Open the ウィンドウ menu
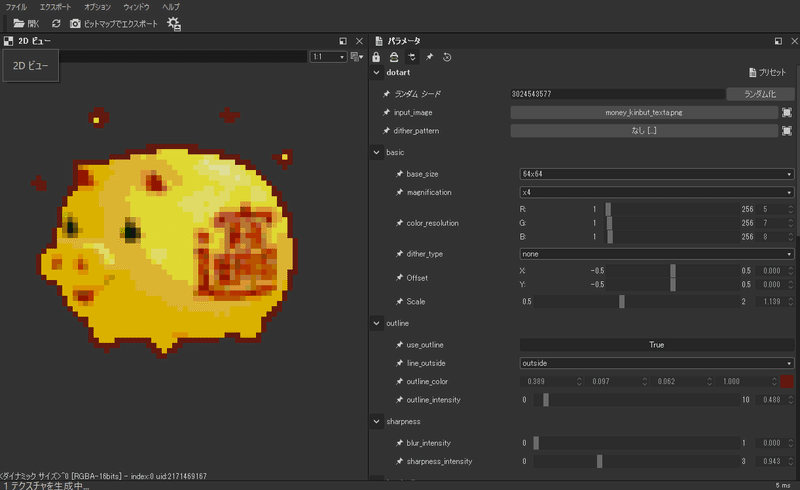The height and width of the screenshot is (490, 800). pos(136,7)
